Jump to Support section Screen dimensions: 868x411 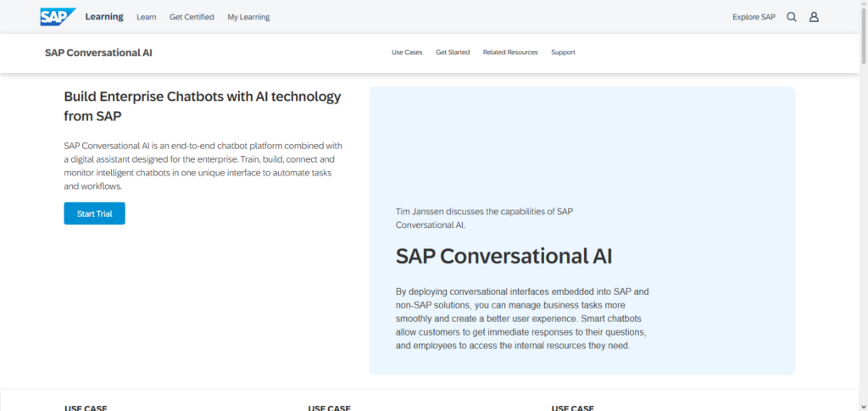click(563, 53)
